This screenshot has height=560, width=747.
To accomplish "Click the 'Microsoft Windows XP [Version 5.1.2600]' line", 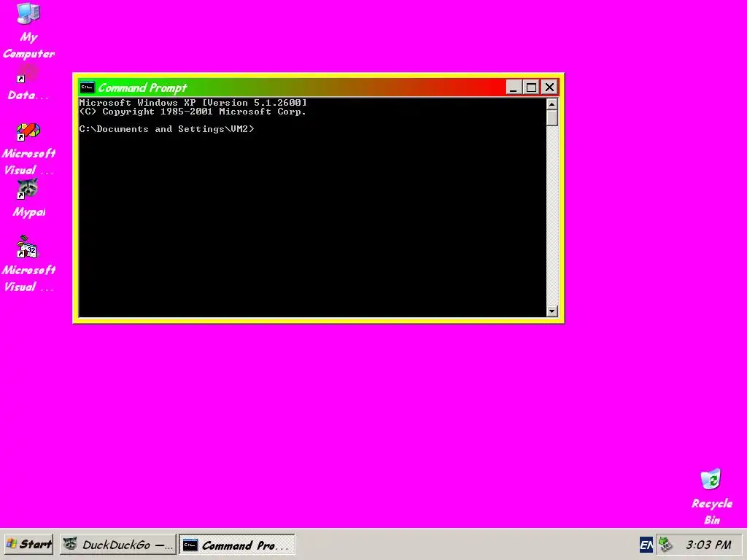I will [193, 102].
